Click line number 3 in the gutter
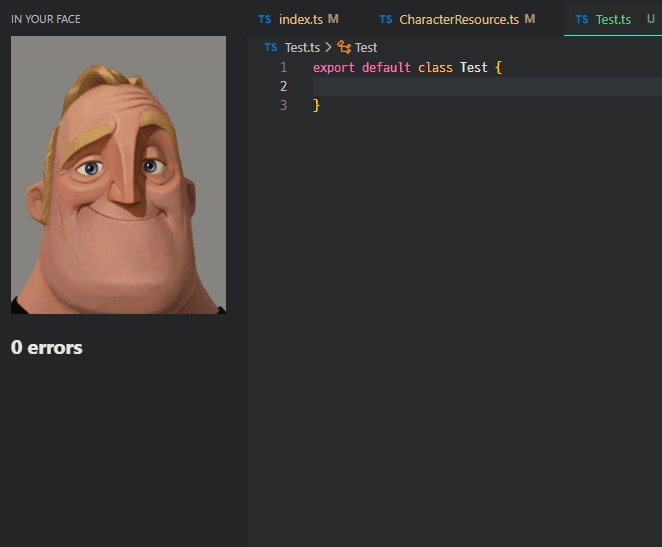Viewport: 662px width, 547px height. (x=283, y=105)
